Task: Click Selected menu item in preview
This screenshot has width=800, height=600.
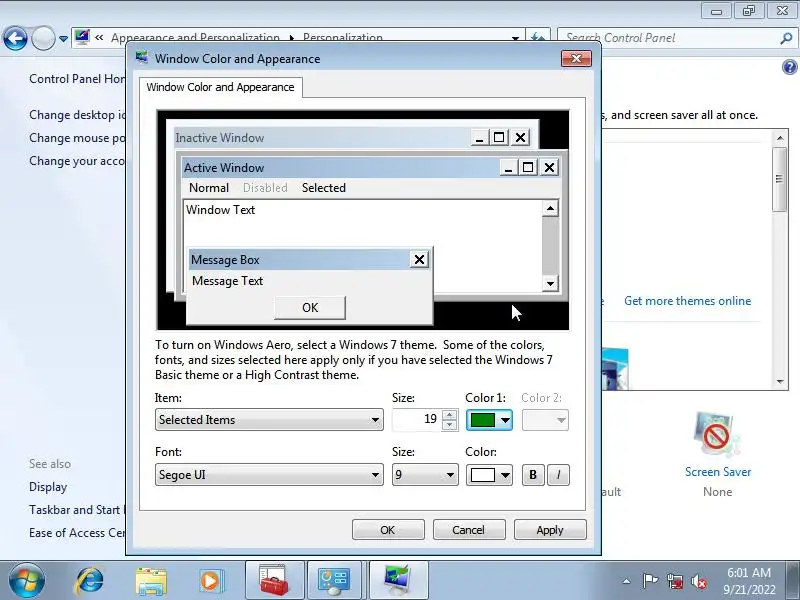Action: coord(323,188)
